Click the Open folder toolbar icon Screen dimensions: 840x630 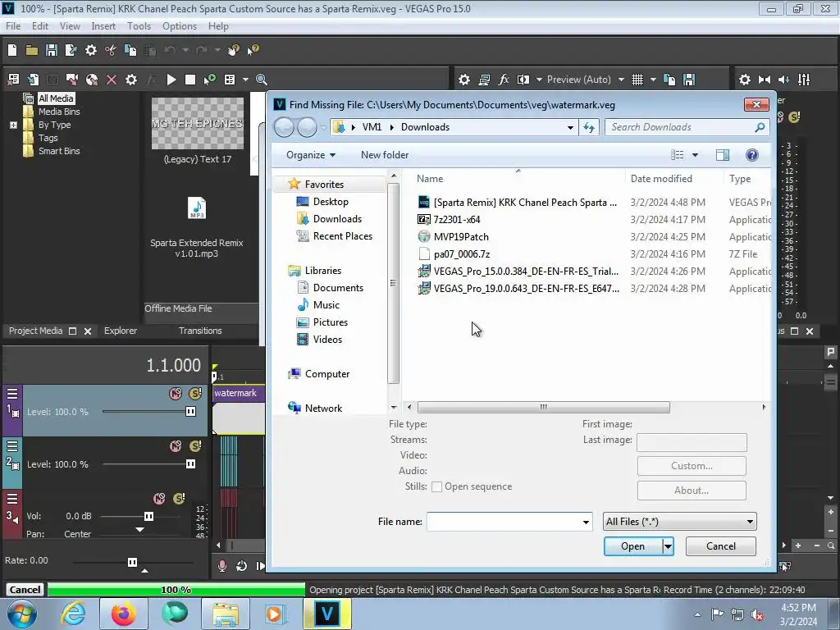click(x=32, y=50)
